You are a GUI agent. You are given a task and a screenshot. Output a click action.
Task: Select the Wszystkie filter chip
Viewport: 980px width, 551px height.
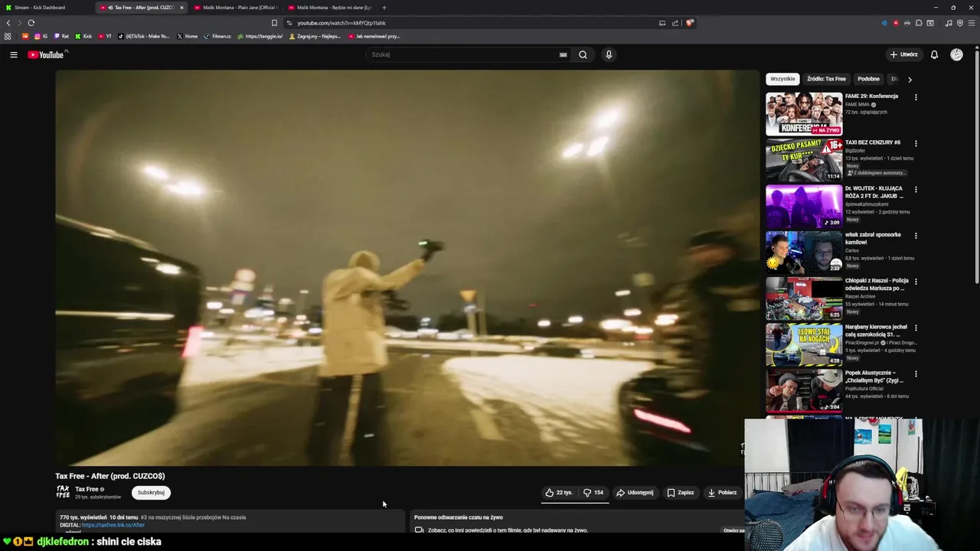tap(782, 79)
